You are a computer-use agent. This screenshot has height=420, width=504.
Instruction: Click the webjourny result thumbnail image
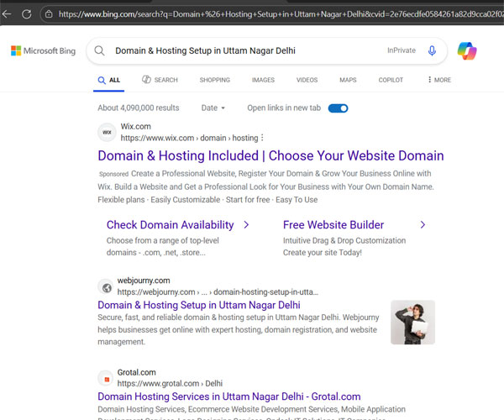pos(412,323)
